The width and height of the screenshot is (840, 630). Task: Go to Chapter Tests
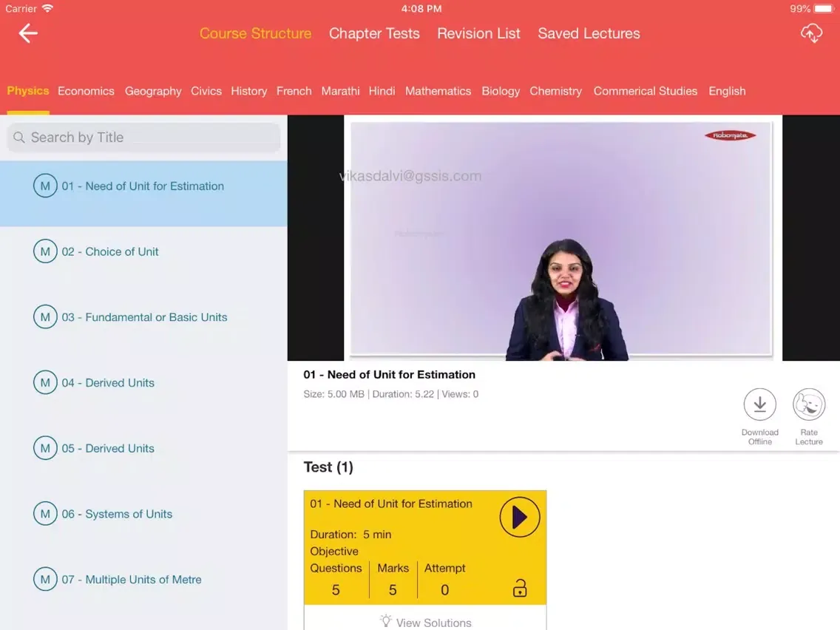[x=374, y=33]
